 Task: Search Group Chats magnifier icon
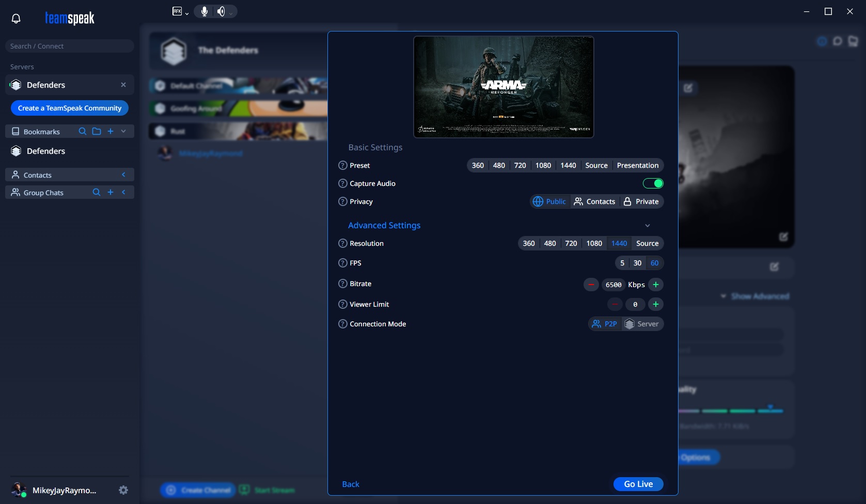(96, 192)
